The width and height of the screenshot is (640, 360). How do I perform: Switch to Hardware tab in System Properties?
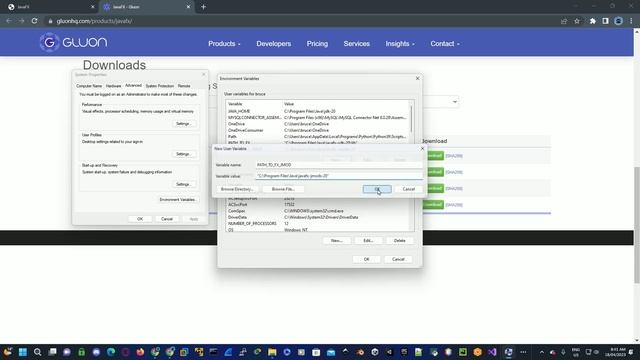(113, 86)
